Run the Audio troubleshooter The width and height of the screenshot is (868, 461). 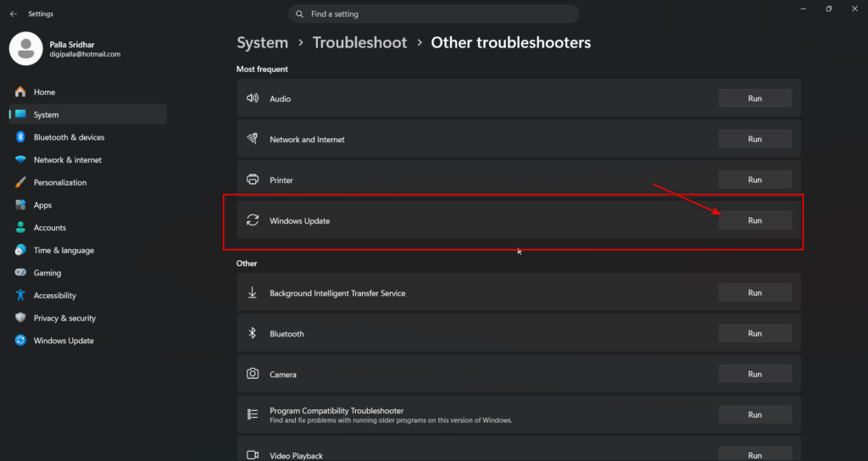[755, 98]
